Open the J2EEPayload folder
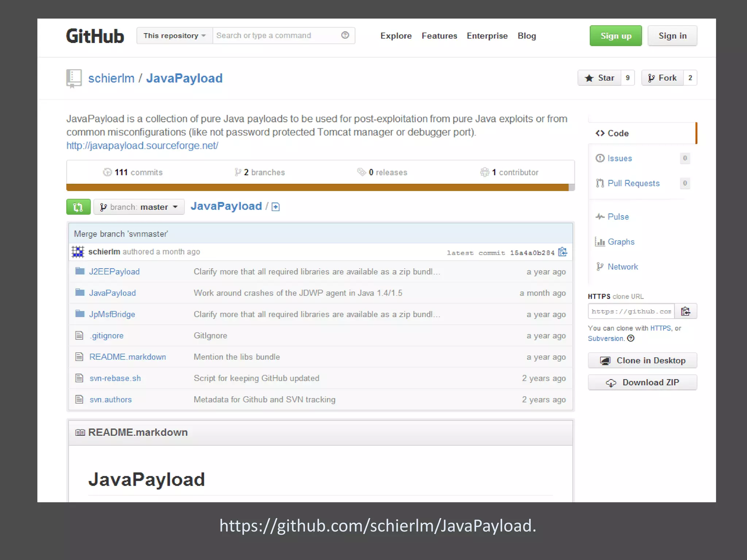This screenshot has width=747, height=560. [114, 272]
